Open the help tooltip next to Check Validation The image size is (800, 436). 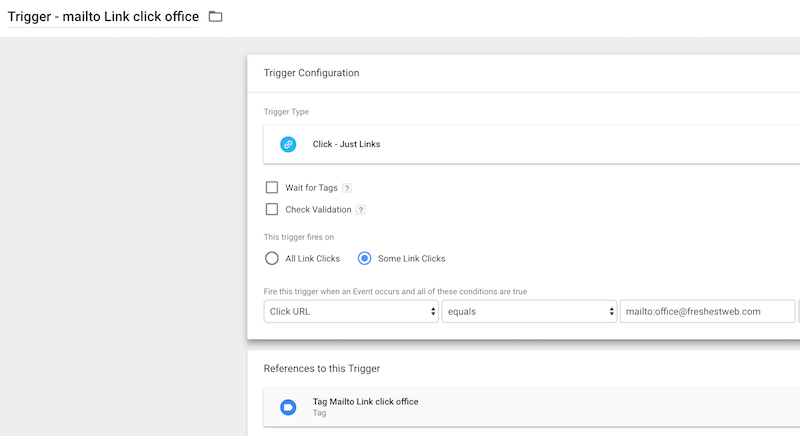360,210
